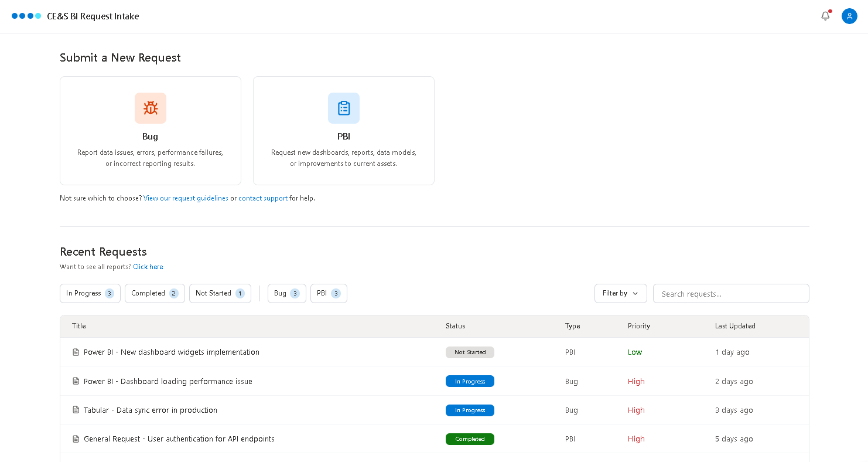Click the '3 days ago' timestamp
Image resolution: width=868 pixels, height=462 pixels.
[734, 410]
